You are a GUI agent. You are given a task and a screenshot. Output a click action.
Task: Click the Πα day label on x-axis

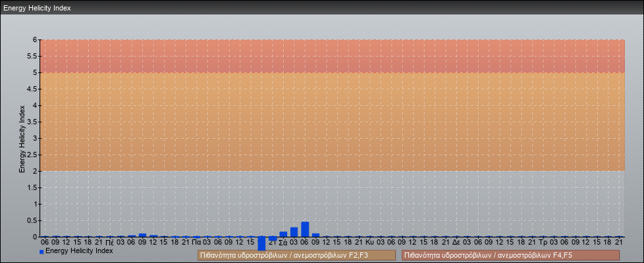[196, 243]
